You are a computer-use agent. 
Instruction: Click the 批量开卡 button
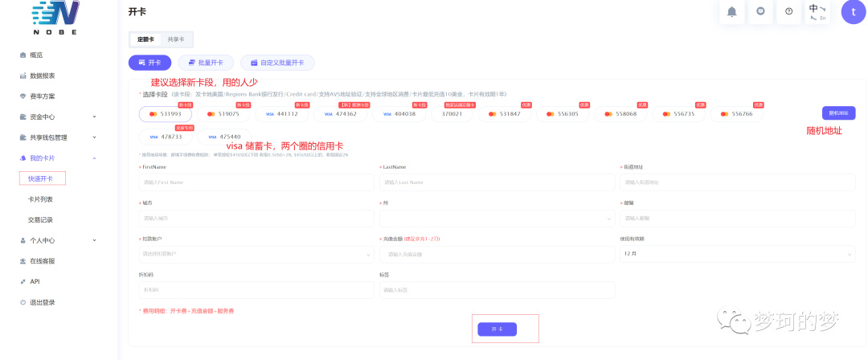(x=206, y=62)
